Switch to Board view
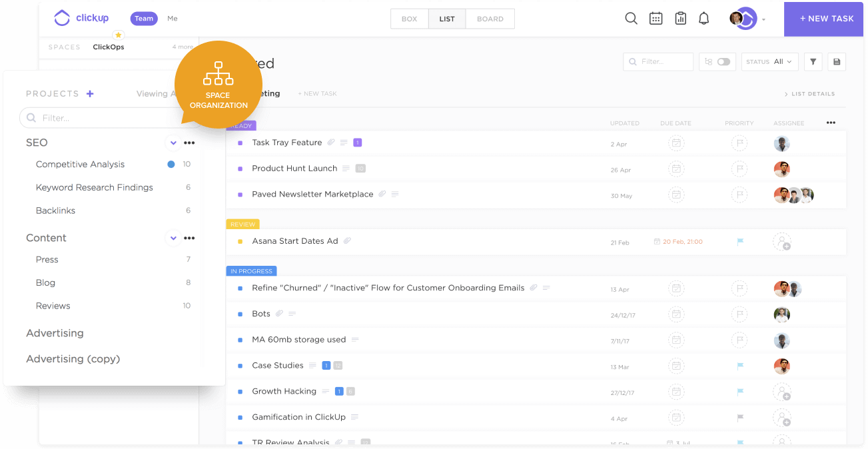The height and width of the screenshot is (449, 868). click(490, 19)
